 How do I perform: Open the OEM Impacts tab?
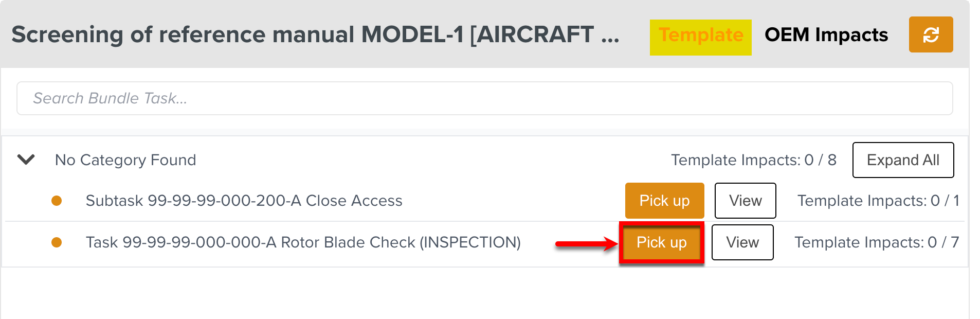pyautogui.click(x=826, y=35)
